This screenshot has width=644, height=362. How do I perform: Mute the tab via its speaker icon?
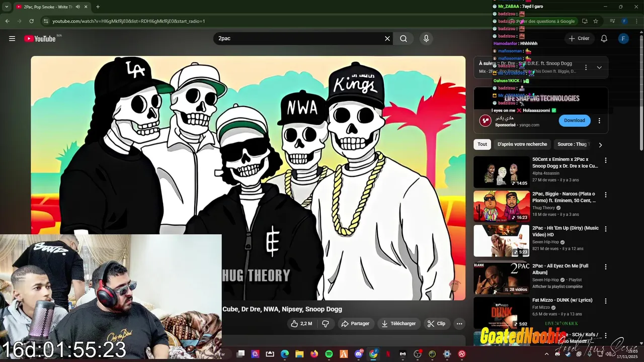click(77, 7)
